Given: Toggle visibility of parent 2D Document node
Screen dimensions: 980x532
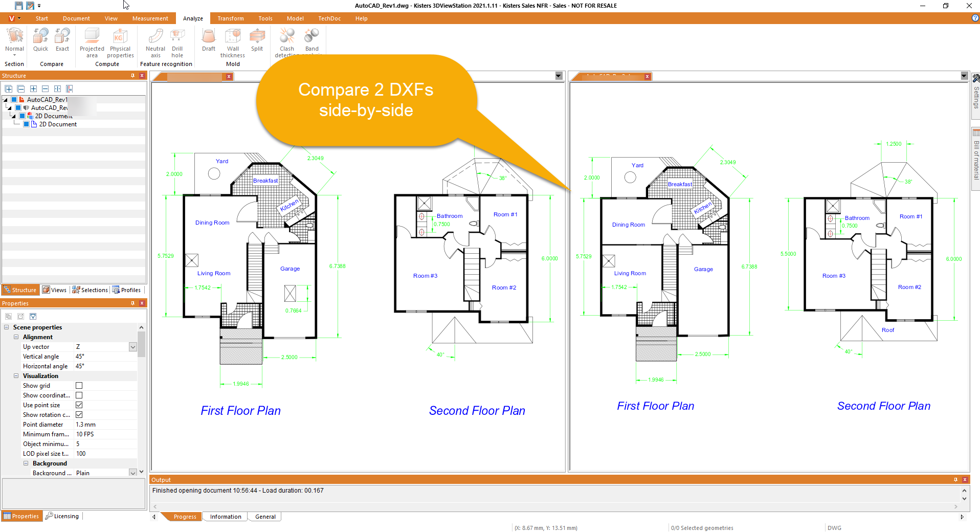Looking at the screenshot, I should (23, 116).
